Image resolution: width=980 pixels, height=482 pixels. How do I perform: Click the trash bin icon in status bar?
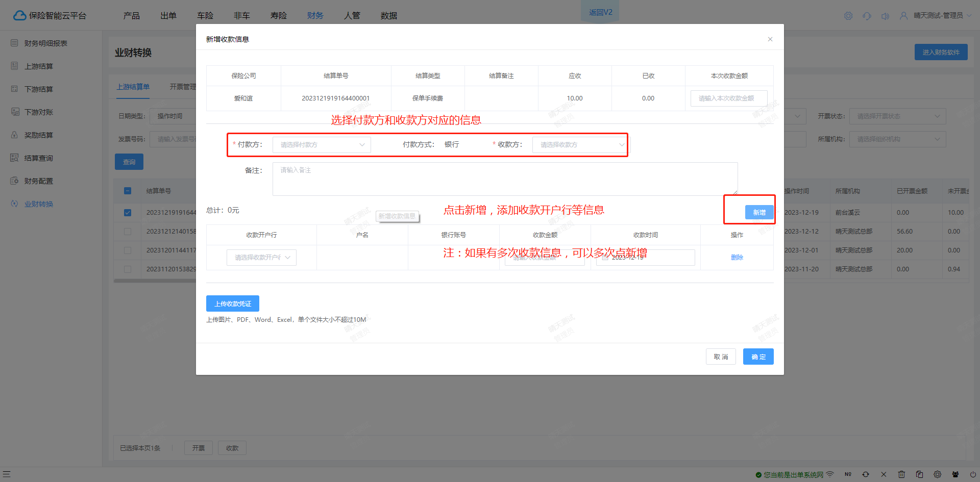coord(901,474)
